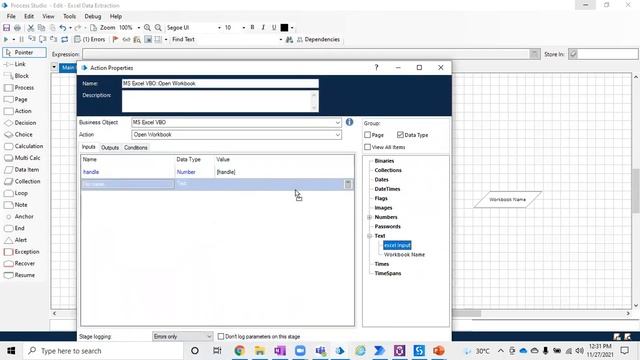Click the Run (play) debug icon
The height and width of the screenshot is (360, 640).
(6, 40)
